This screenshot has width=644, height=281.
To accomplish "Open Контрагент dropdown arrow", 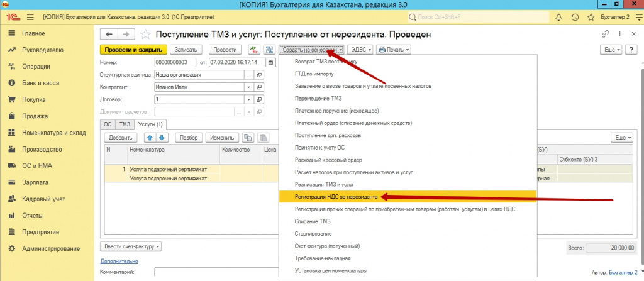I will coord(249,87).
